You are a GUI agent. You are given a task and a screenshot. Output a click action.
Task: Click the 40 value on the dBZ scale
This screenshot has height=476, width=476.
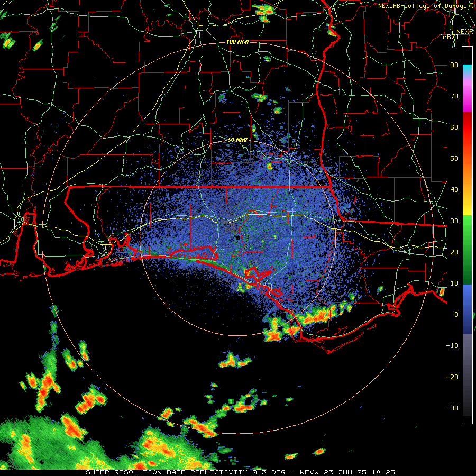pyautogui.click(x=454, y=190)
